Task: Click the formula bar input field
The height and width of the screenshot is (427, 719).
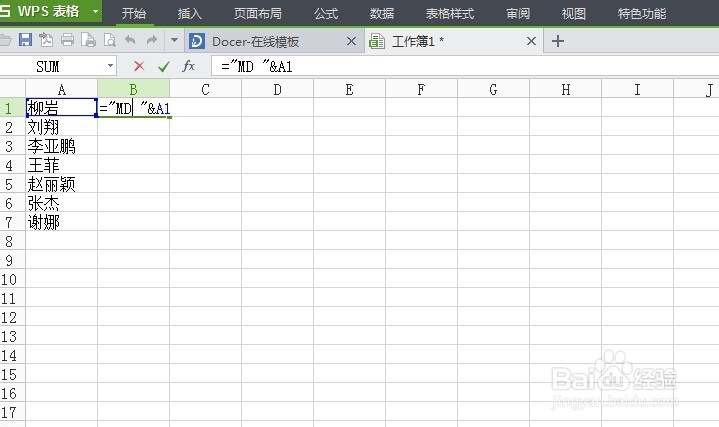Action: click(x=465, y=67)
